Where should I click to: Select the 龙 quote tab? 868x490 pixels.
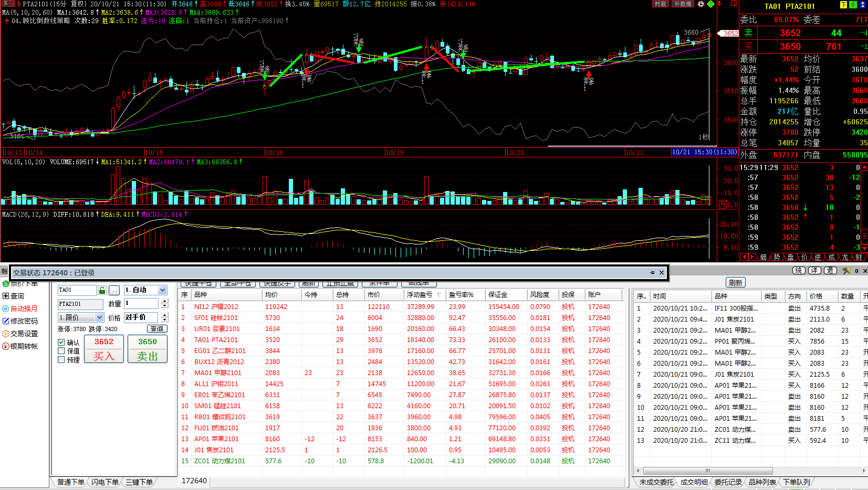845,257
